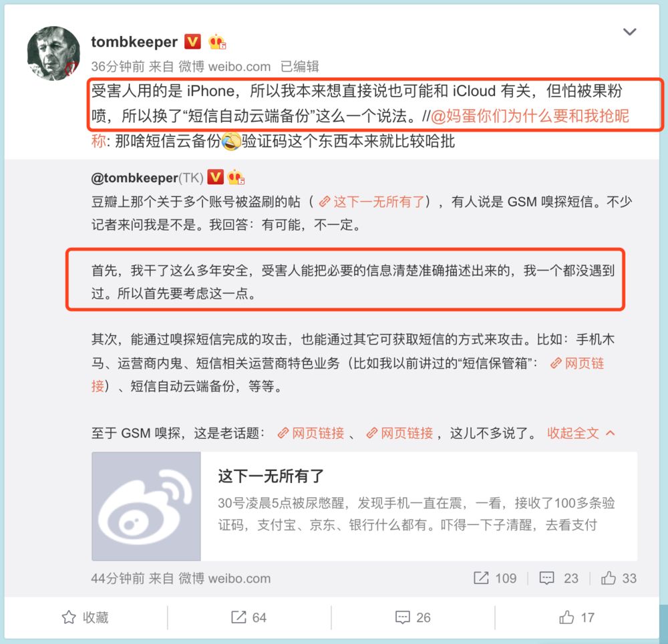Click the crown badge in the quoted post
668x644 pixels.
(x=236, y=177)
